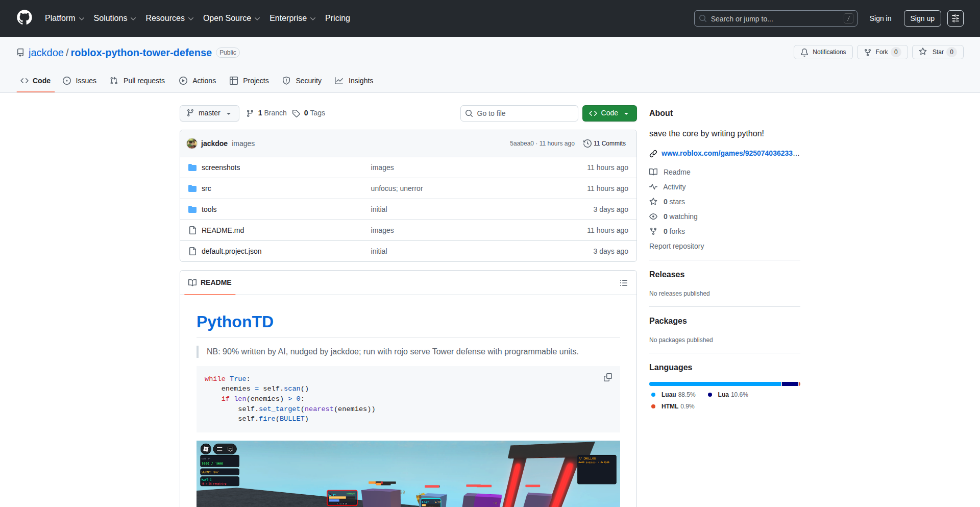This screenshot has height=507, width=980.
Task: Star the repository
Action: pyautogui.click(x=937, y=52)
